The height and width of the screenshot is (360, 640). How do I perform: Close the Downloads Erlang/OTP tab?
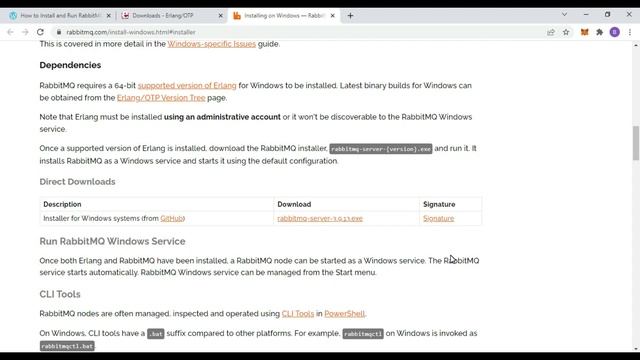tap(221, 16)
